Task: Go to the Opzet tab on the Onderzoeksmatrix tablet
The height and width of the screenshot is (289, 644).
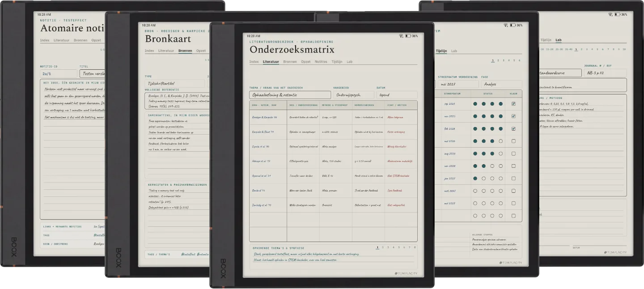Action: point(305,62)
